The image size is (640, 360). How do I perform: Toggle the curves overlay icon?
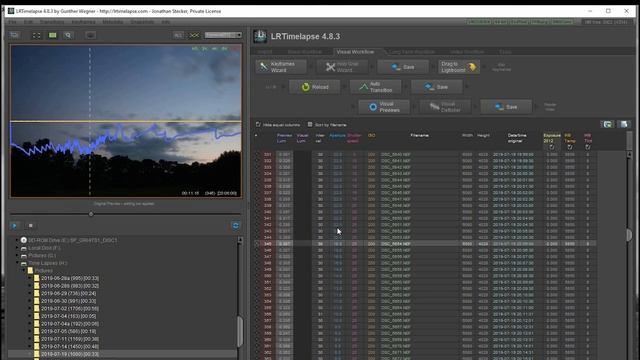[x=194, y=36]
